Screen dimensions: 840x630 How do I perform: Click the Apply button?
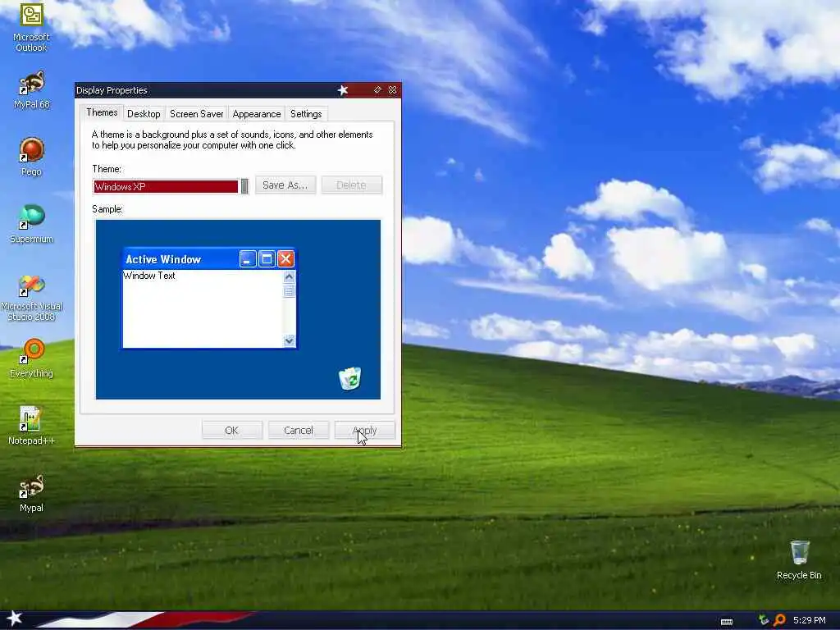[x=365, y=430]
